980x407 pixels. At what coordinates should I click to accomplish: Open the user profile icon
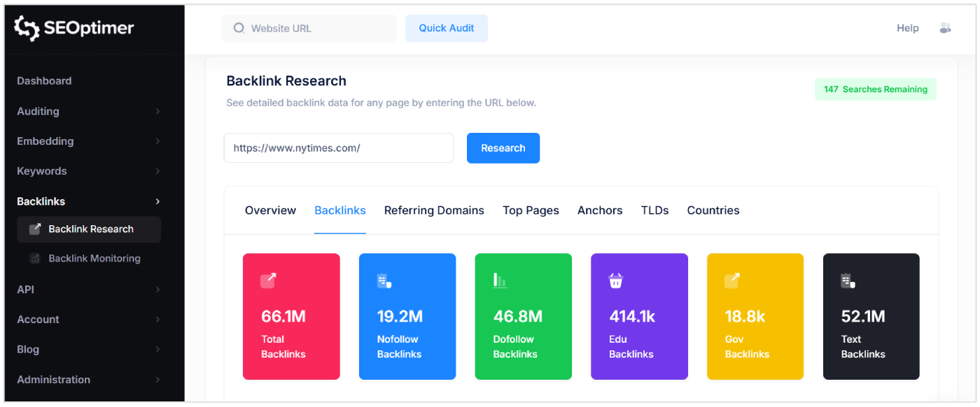point(945,27)
